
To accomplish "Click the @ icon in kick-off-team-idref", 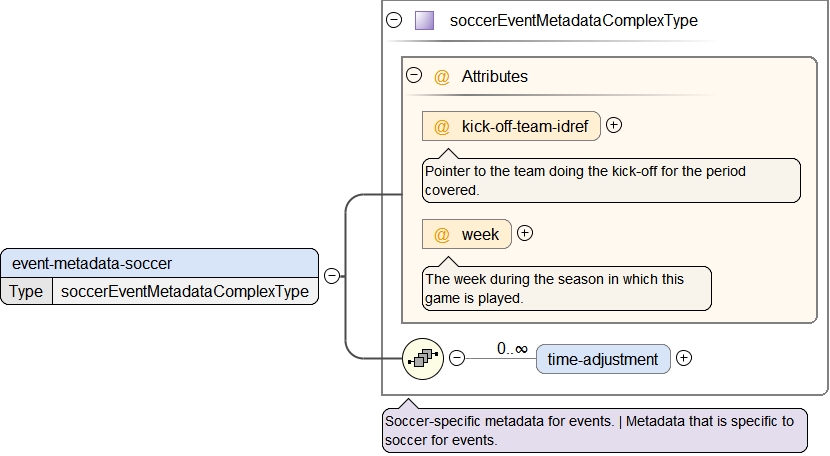I will click(x=441, y=127).
